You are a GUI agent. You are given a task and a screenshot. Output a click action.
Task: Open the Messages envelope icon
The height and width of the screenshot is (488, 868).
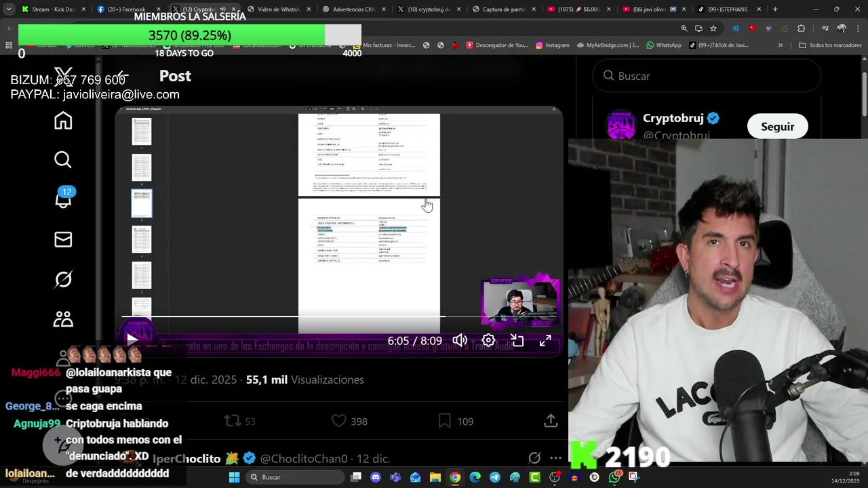click(63, 239)
